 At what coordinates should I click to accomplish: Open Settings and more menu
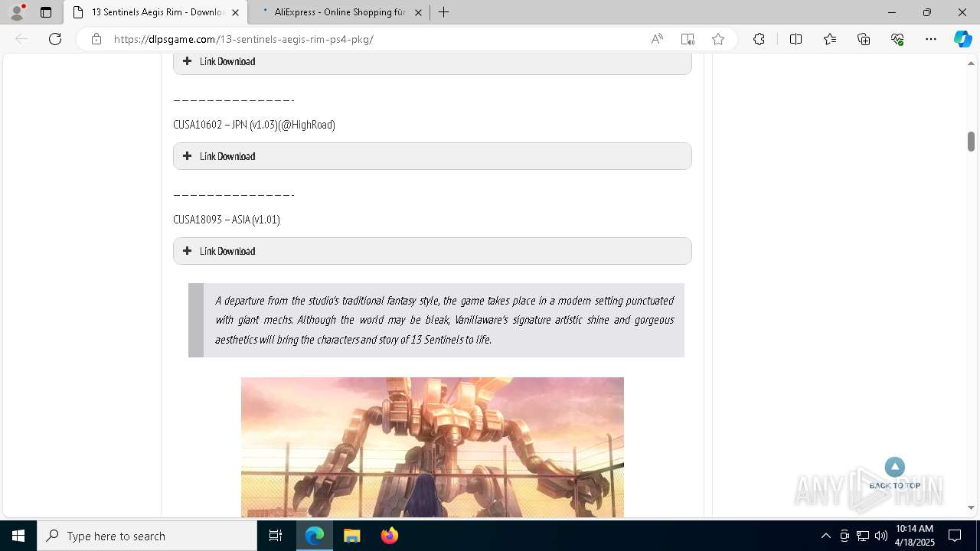coord(931,39)
